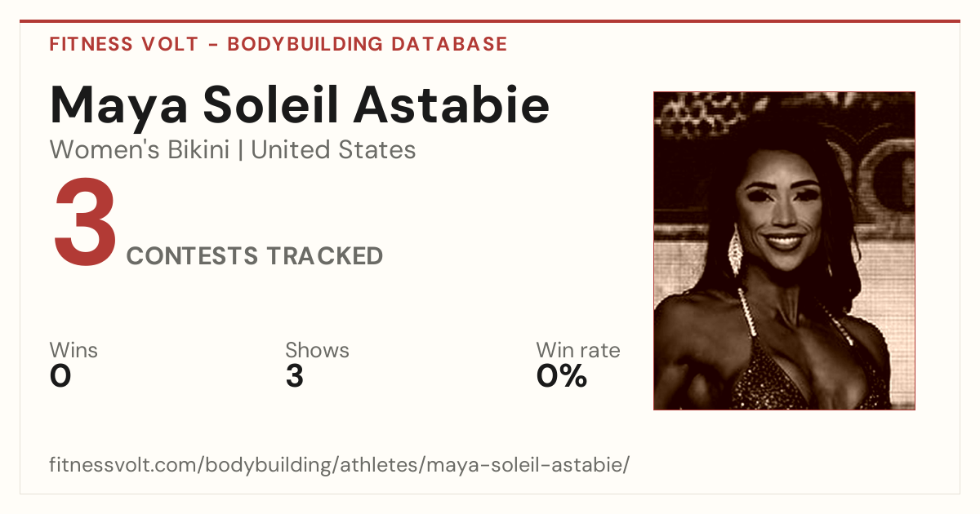Click the Wins value of 0

[x=60, y=376]
